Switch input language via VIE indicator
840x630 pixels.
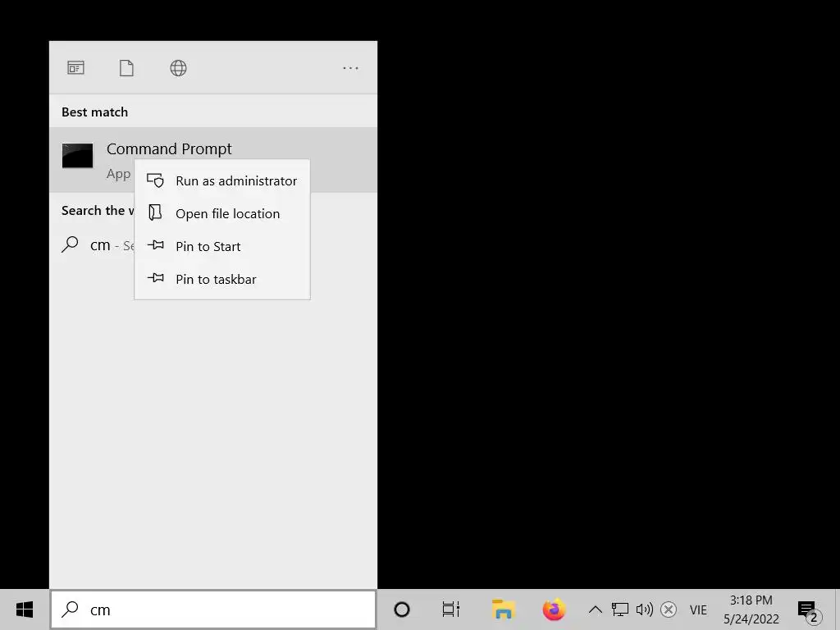point(699,609)
